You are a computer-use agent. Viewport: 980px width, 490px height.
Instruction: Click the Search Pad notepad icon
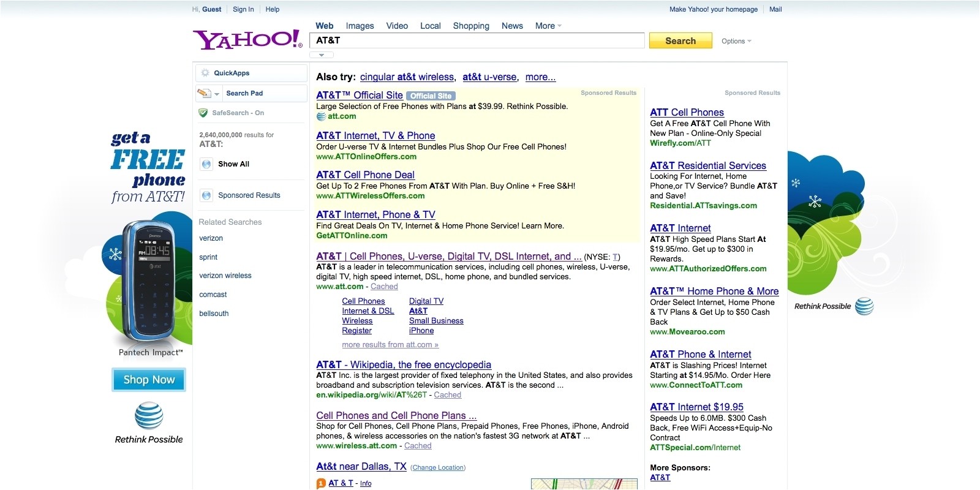pos(204,93)
